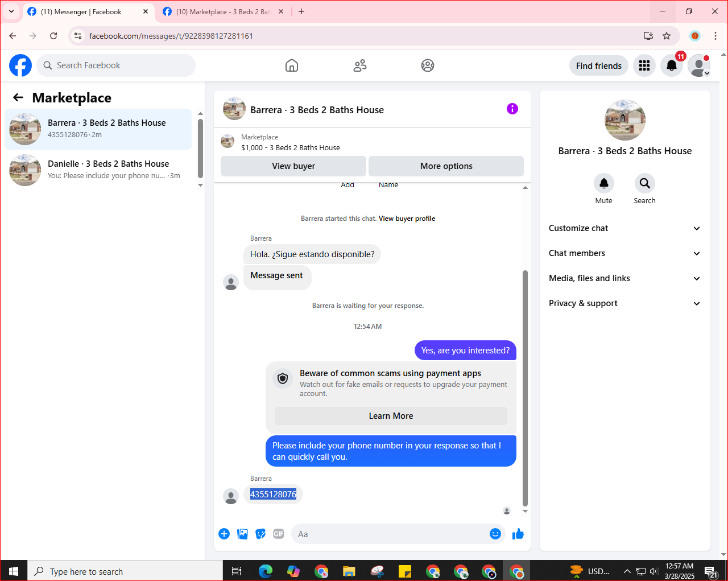Click the View buyer button
The width and height of the screenshot is (728, 581).
(x=293, y=166)
